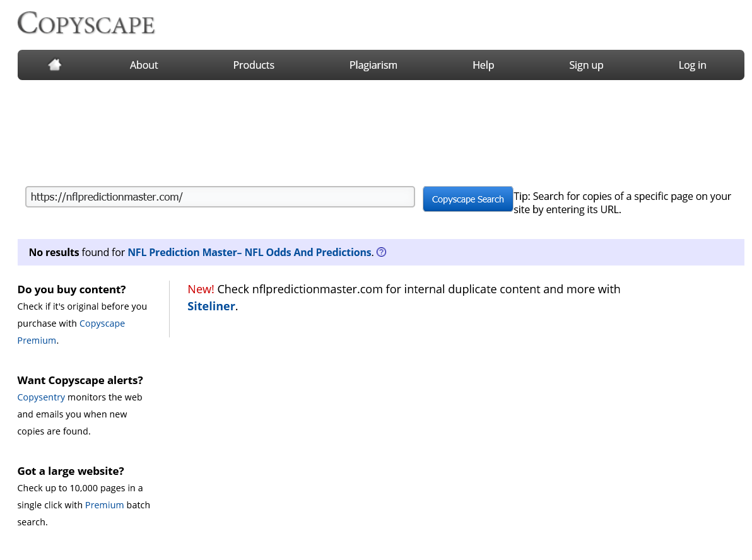Click the help question mark icon
The height and width of the screenshot is (560, 752).
pyautogui.click(x=381, y=252)
